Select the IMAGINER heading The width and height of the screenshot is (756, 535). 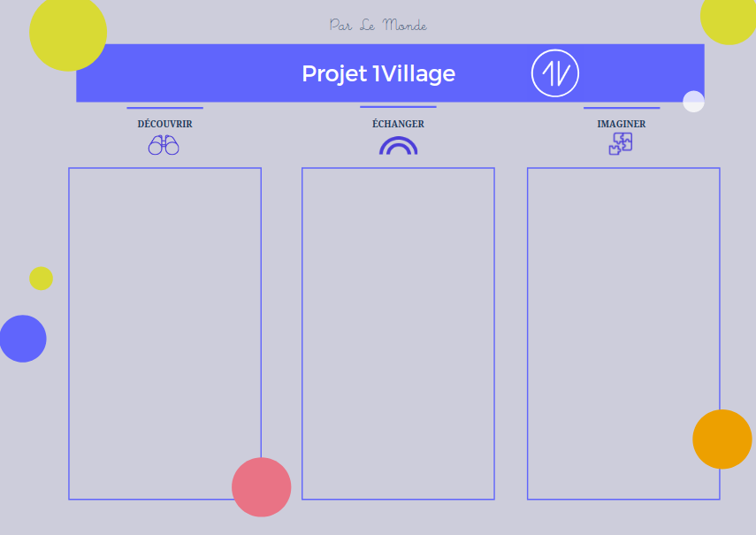click(x=622, y=124)
